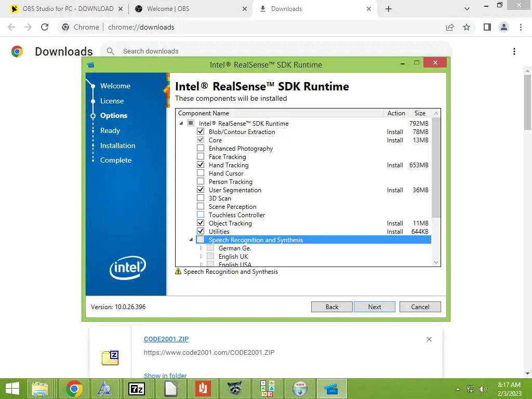Disable User Segmentation component

pos(201,190)
